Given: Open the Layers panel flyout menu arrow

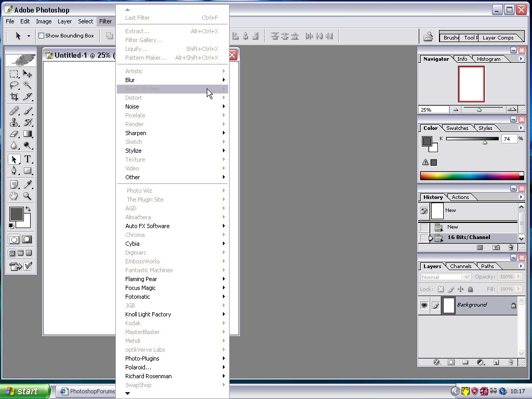Looking at the screenshot, I should (x=521, y=266).
